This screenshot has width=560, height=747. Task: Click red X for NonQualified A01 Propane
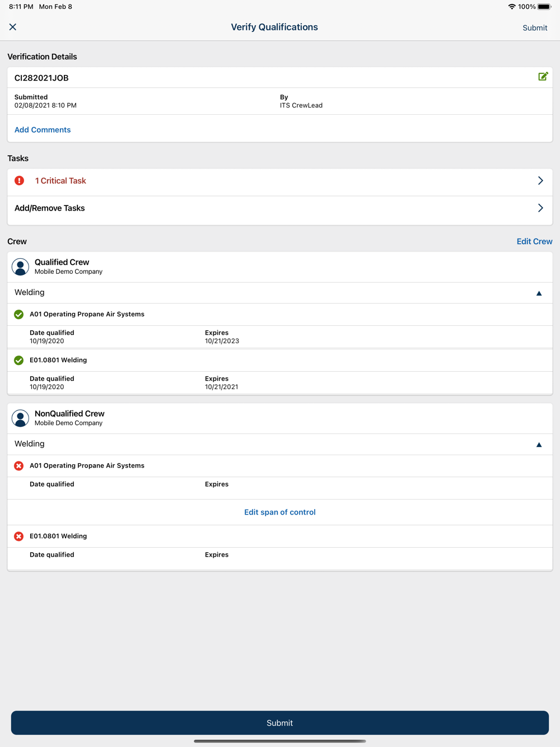coord(19,465)
